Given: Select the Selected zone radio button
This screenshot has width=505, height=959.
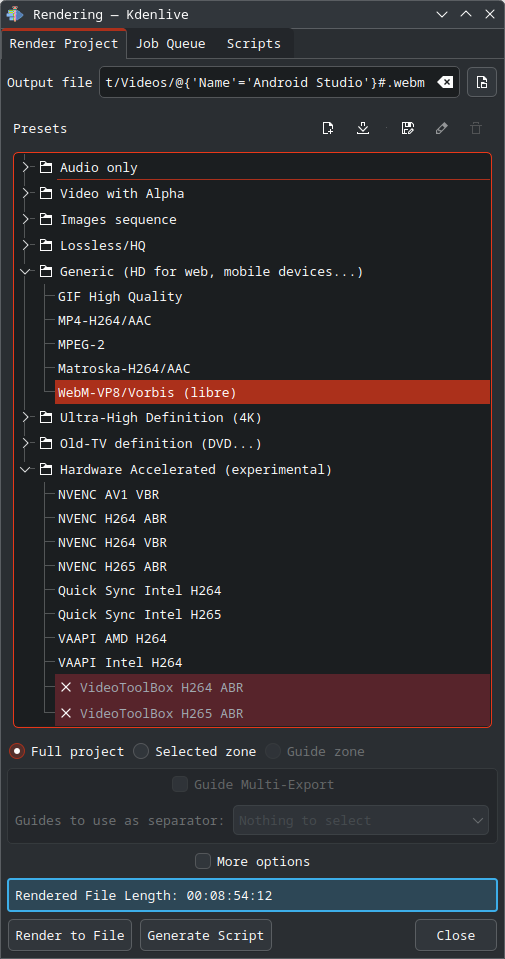Looking at the screenshot, I should pos(141,751).
